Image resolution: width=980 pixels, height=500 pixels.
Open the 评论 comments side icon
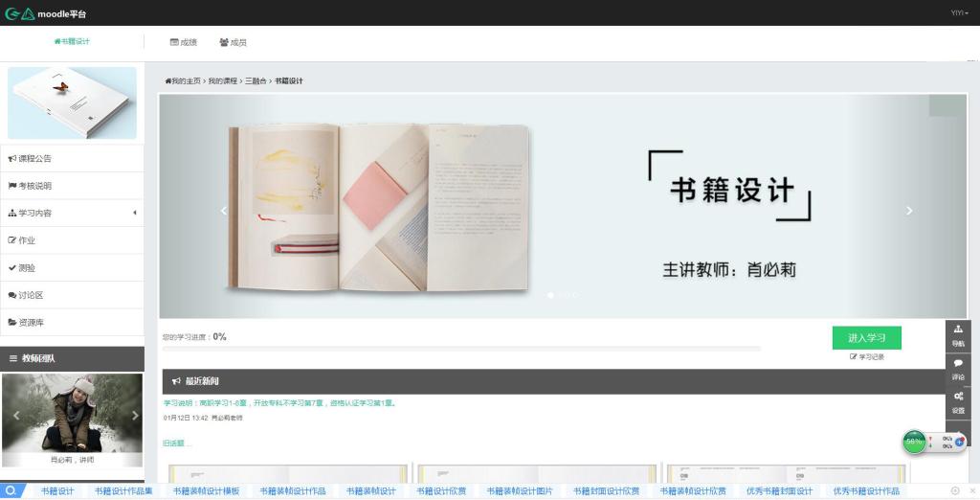point(958,368)
